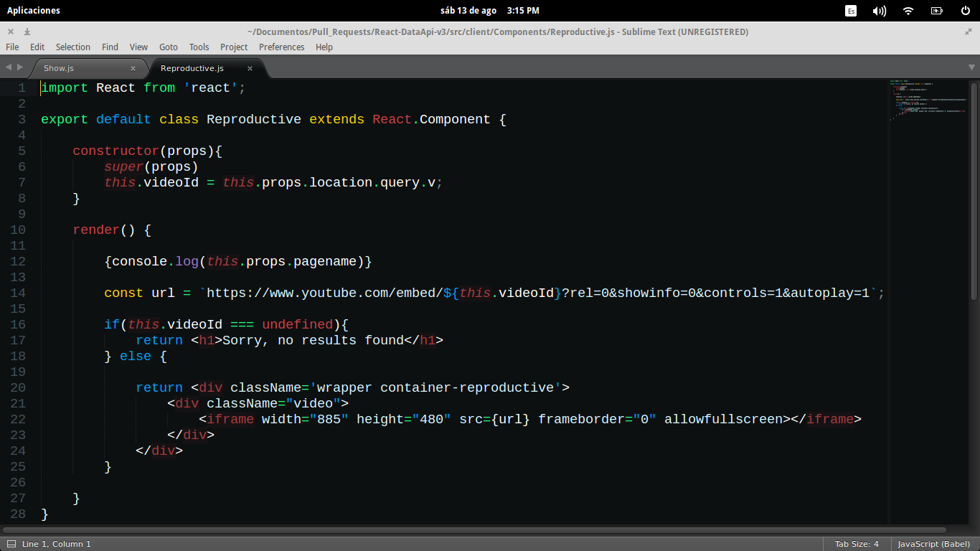Click line number 1 in the gutter

point(22,88)
